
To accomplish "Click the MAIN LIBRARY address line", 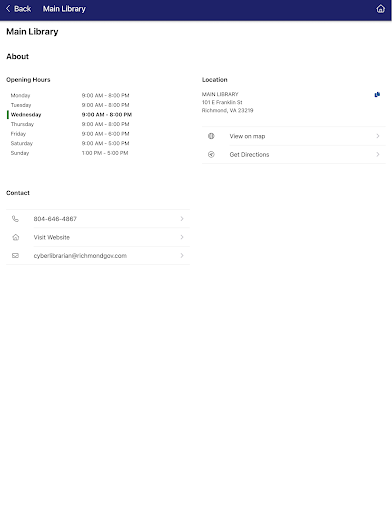I will 220,94.
